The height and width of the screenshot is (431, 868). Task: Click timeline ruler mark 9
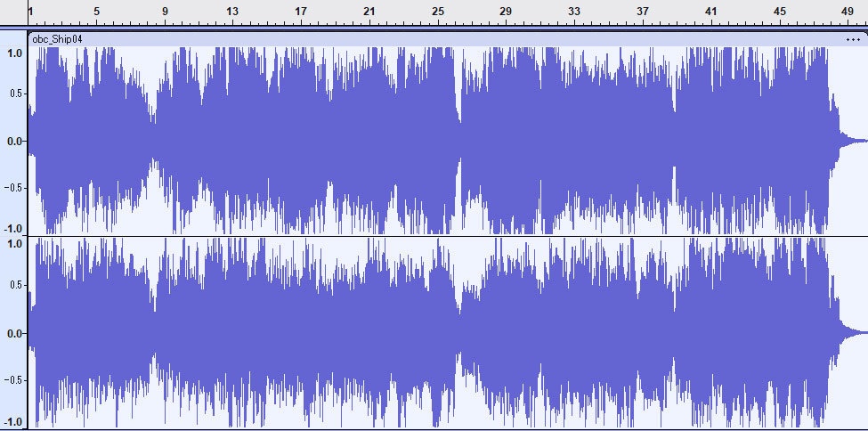point(165,11)
